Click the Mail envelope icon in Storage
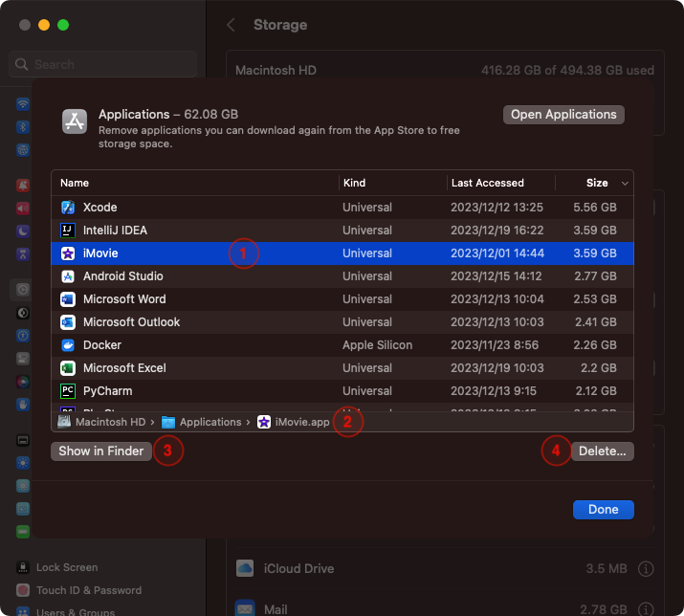 pyautogui.click(x=245, y=608)
